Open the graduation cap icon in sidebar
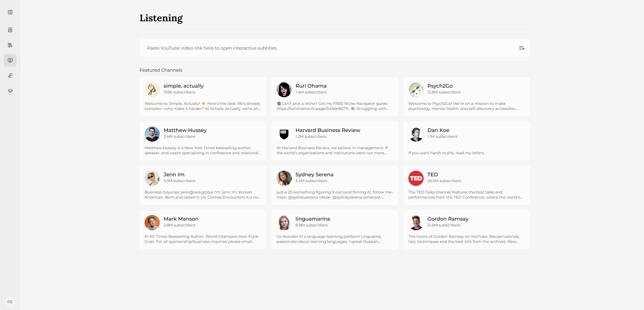The width and height of the screenshot is (644, 310). (10, 91)
